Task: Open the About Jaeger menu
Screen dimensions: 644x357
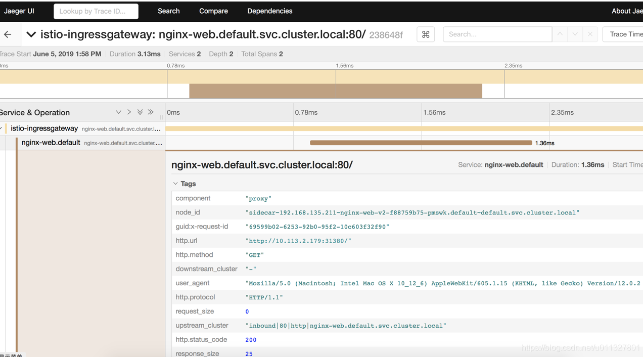Action: 627,11
